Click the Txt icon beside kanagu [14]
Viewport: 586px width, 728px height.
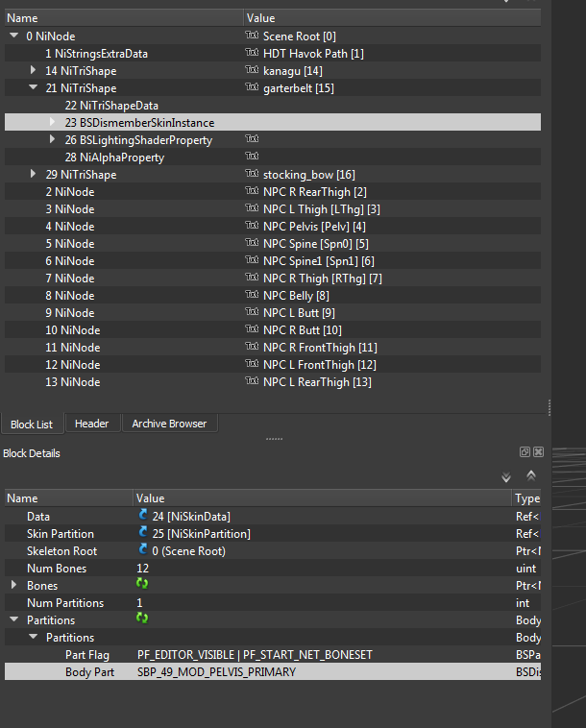tap(252, 70)
